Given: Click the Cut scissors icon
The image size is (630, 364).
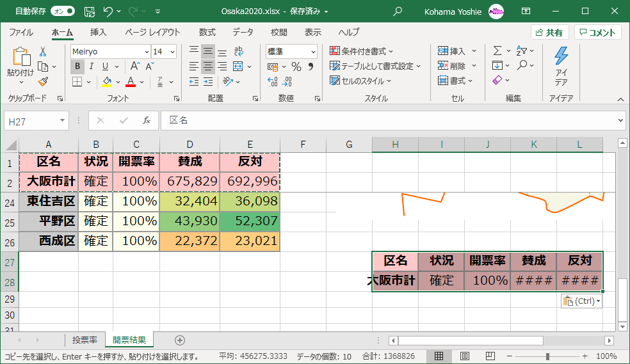Looking at the screenshot, I should coord(43,51).
